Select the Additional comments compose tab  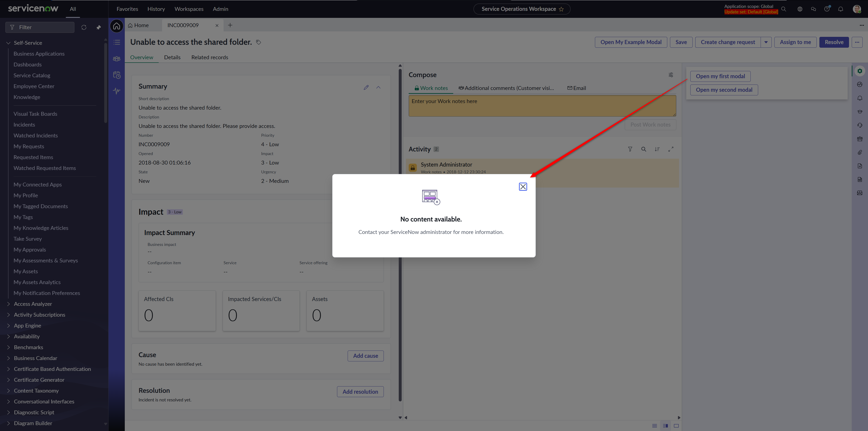pyautogui.click(x=506, y=88)
